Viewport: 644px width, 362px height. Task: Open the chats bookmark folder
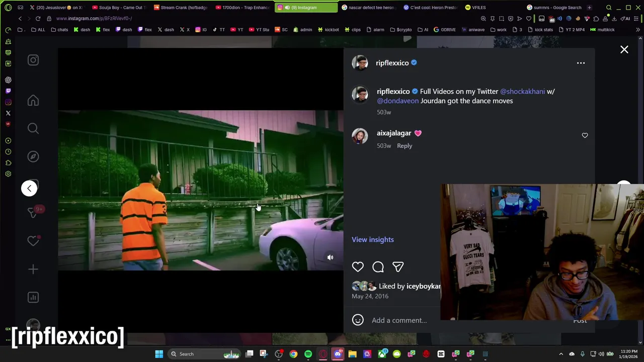click(x=59, y=30)
